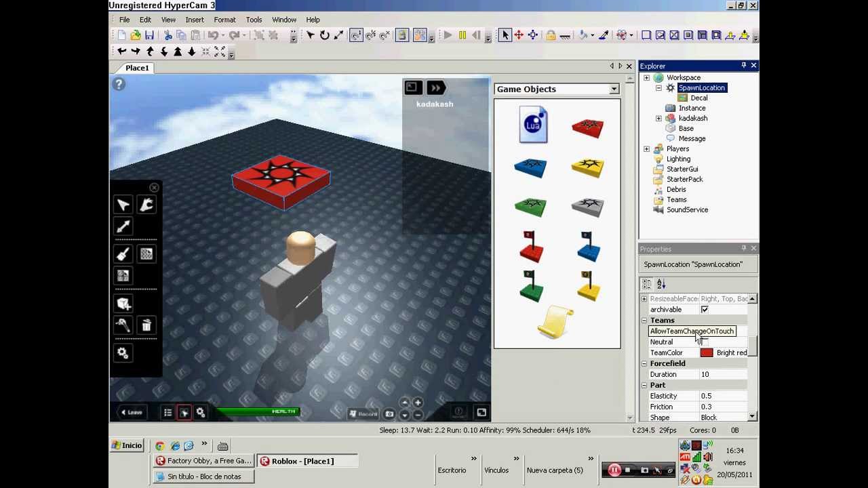
Task: Click the in-game gear settings tool
Action: point(123,352)
